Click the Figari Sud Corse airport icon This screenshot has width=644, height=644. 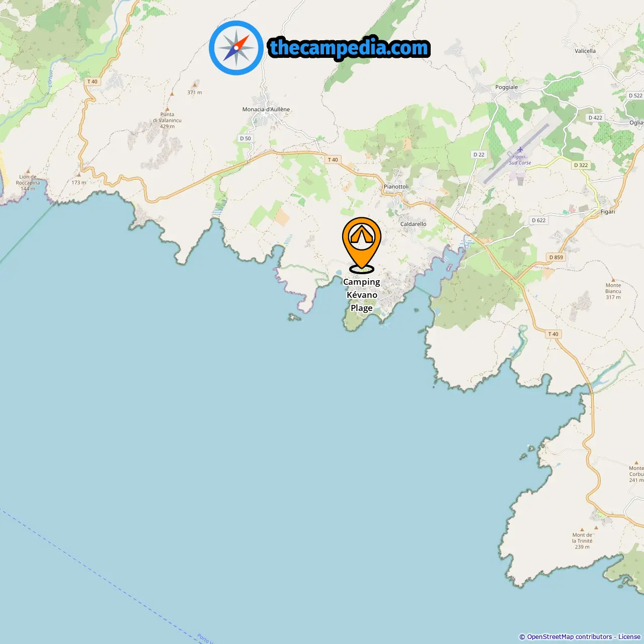pyautogui.click(x=520, y=149)
